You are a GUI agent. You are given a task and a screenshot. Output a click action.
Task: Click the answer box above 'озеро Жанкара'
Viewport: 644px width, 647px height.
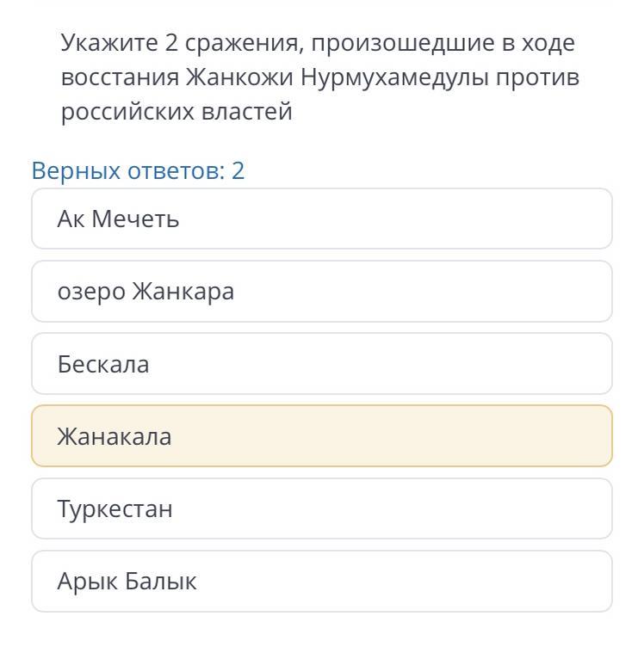tap(321, 219)
